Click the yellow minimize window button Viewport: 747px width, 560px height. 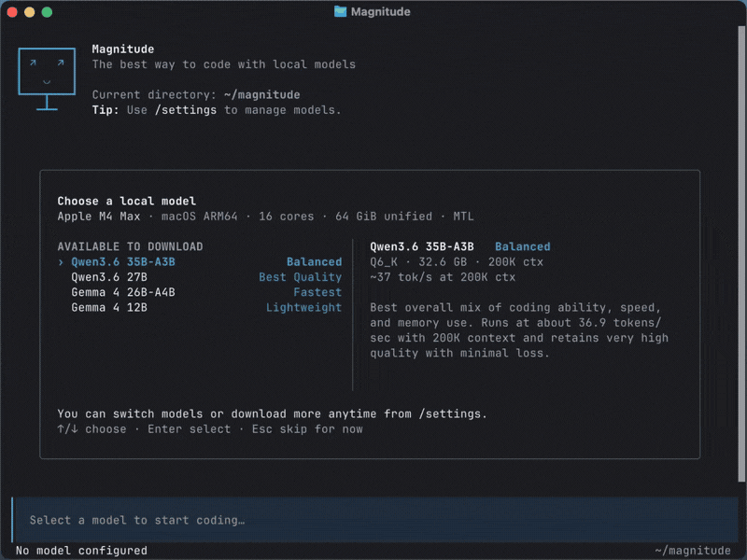(30, 12)
